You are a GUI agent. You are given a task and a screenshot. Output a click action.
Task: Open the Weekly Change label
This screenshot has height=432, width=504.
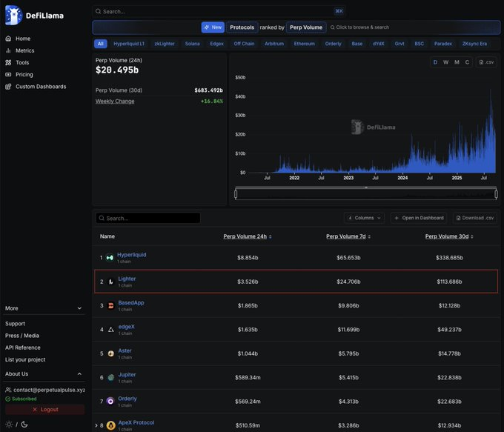pyautogui.click(x=115, y=102)
